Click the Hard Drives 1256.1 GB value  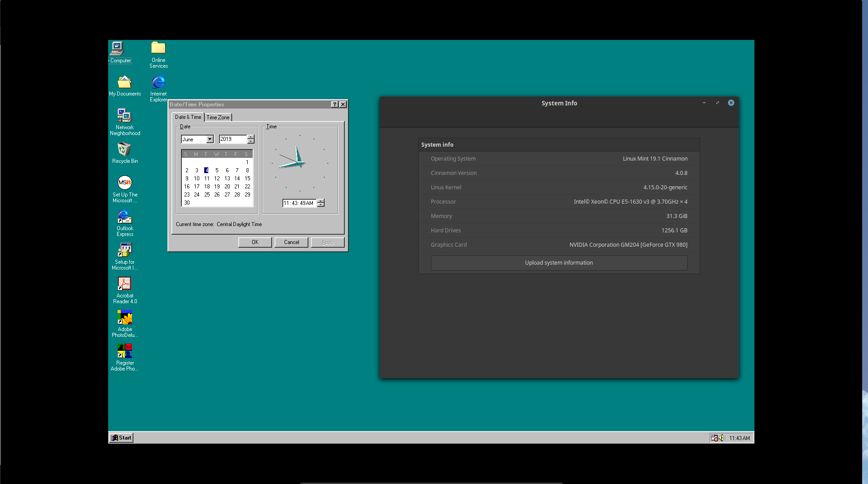tap(674, 231)
